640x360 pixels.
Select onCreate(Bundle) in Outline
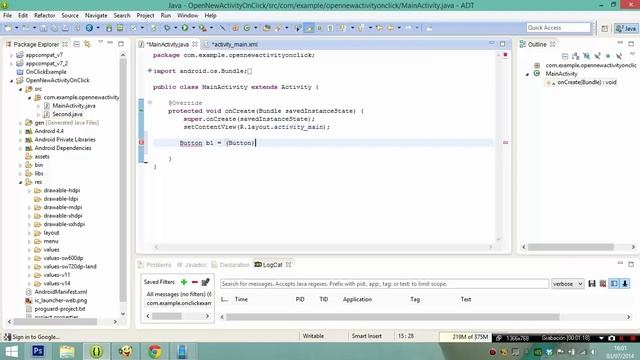point(587,82)
